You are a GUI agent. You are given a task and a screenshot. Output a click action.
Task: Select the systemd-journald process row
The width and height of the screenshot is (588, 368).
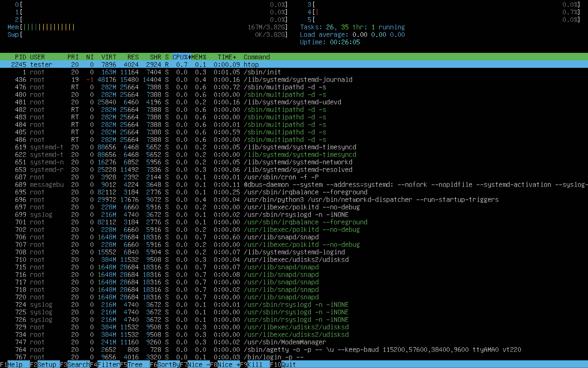coord(298,80)
